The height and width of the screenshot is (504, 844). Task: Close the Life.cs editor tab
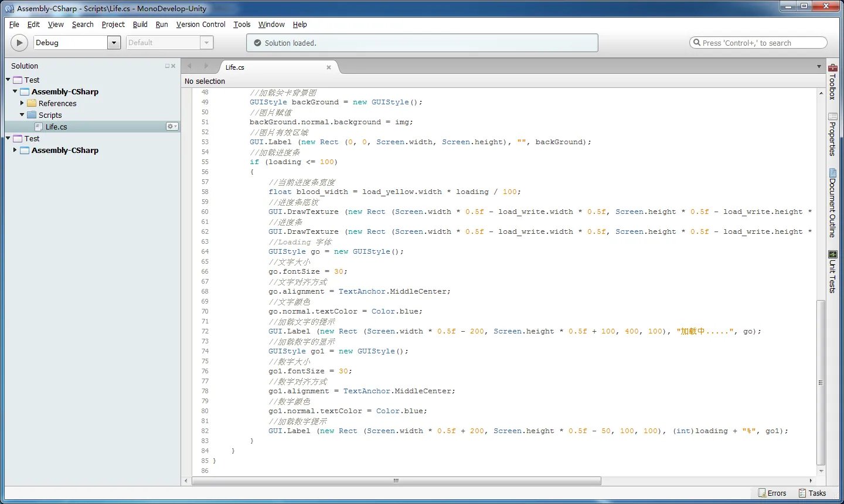point(329,67)
